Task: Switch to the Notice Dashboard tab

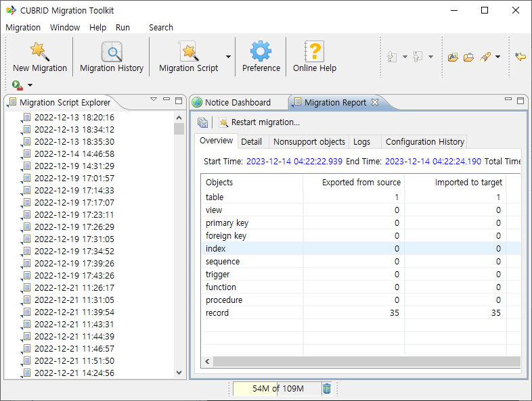Action: (237, 103)
